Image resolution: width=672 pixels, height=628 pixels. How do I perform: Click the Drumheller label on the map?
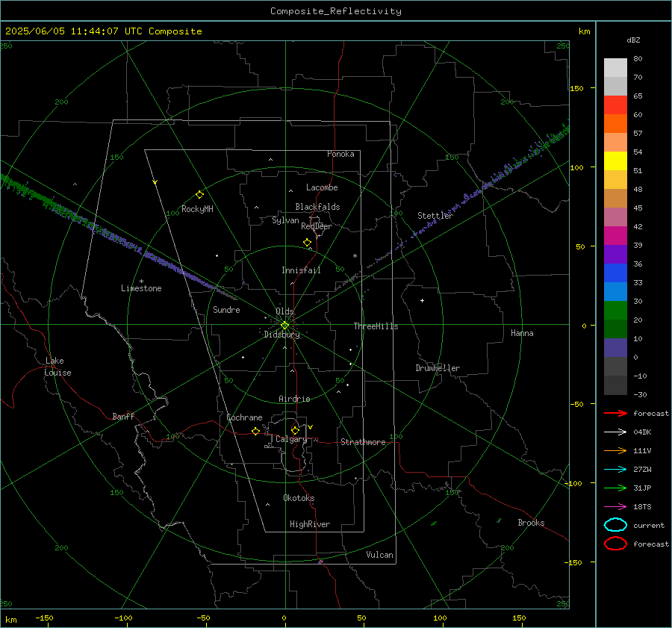[x=438, y=368]
